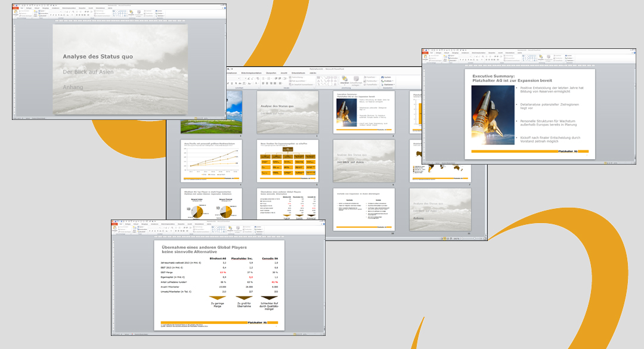The image size is (644, 349).
Task: Click numbered list icon in center window
Action: tap(269, 78)
